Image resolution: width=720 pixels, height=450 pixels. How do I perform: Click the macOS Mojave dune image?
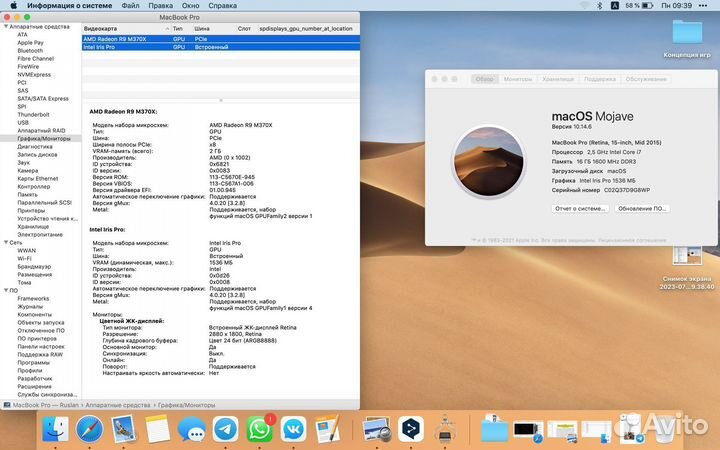[x=489, y=162]
